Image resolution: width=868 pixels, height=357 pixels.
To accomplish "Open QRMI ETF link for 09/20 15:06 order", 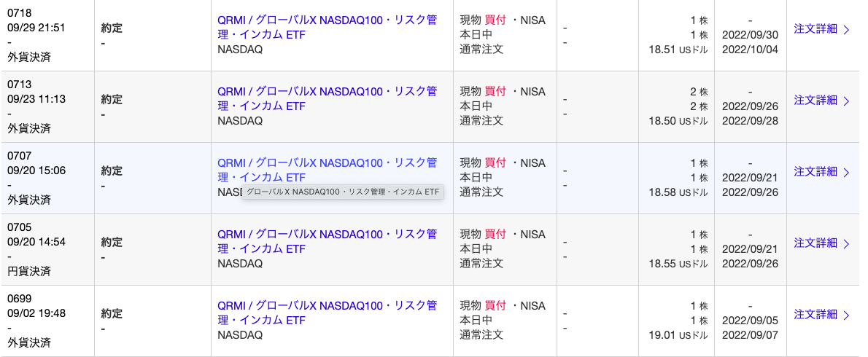I will pos(328,170).
